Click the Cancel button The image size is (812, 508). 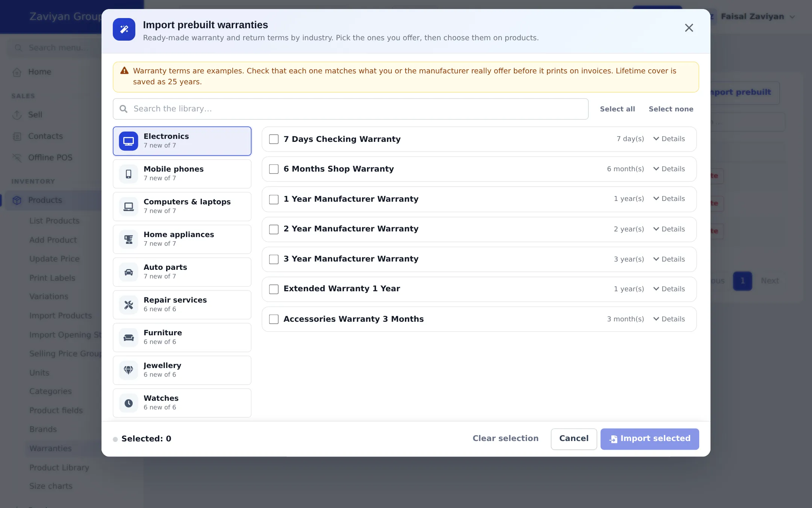point(574,439)
